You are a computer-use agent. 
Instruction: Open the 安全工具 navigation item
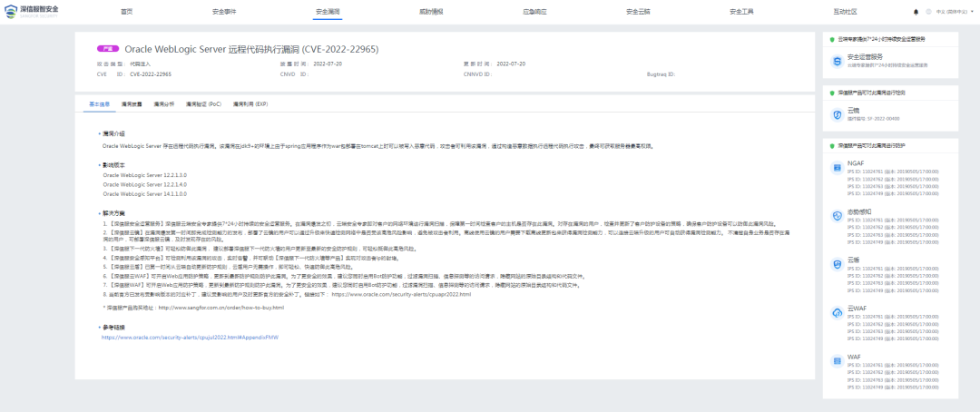742,12
